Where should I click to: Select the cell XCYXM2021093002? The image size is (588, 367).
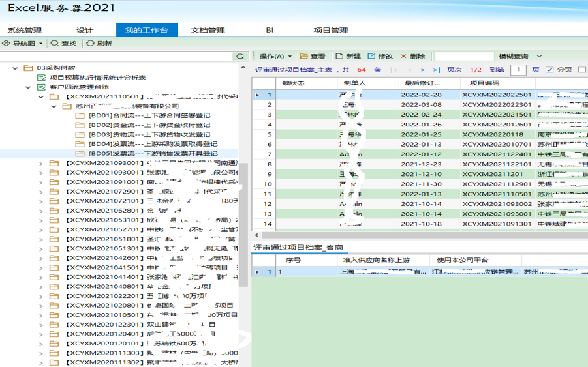497,204
